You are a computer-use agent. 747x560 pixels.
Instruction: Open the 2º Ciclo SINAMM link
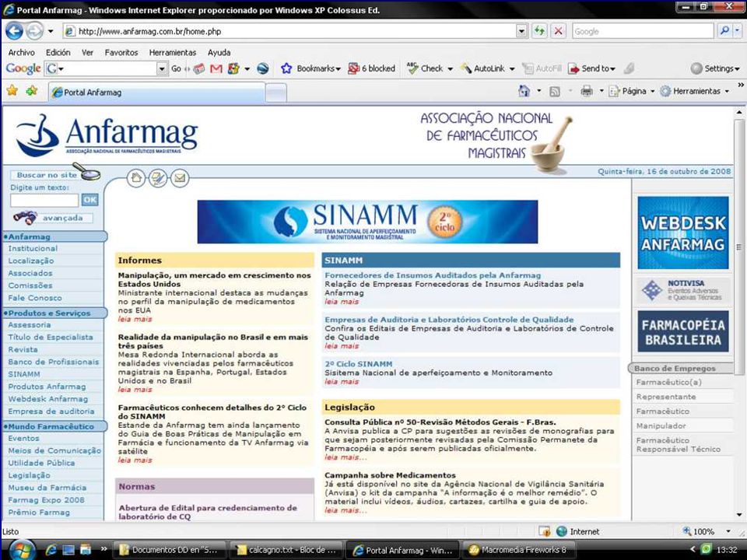(358, 364)
